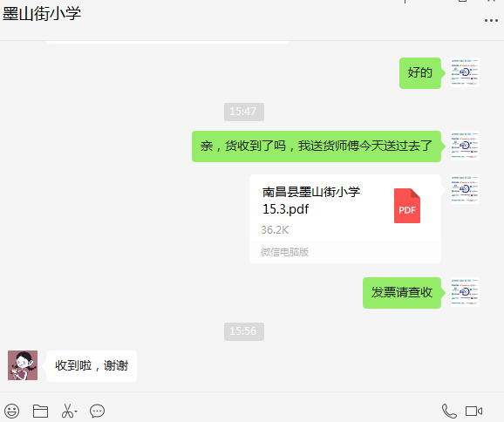Viewport: 504px width, 422px height.
Task: Click the 墨山街小学 chat title
Action: (42, 14)
